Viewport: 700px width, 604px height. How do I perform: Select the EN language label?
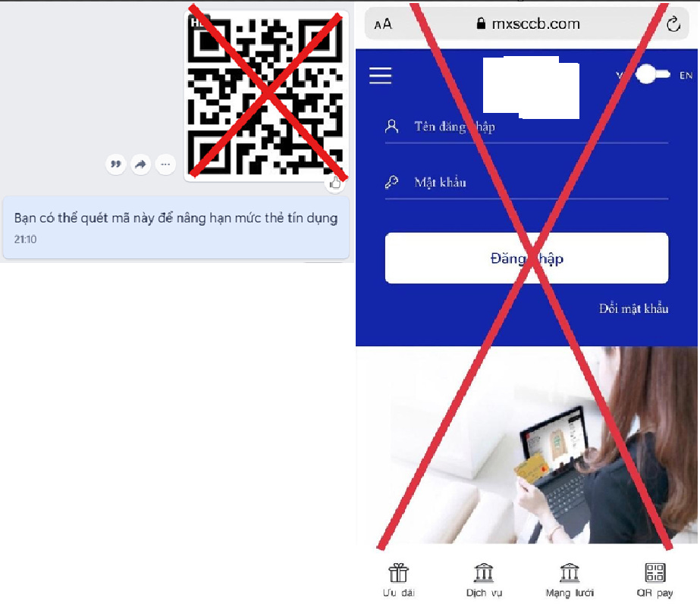click(x=686, y=75)
